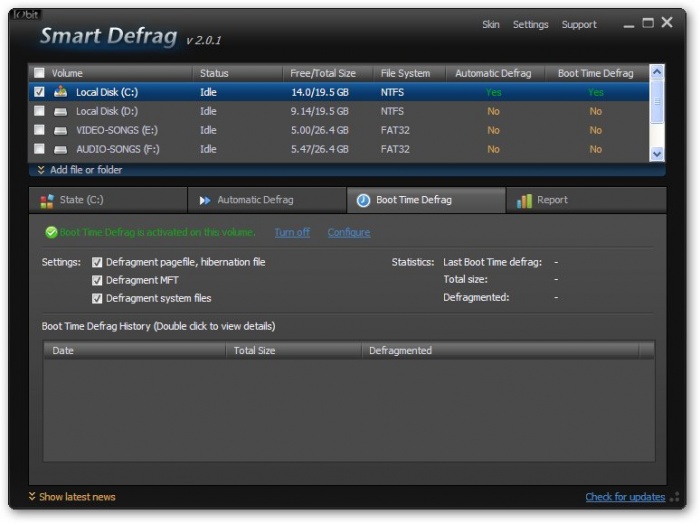Check the AUDIO-SONGS (F:) checkbox
Image resolution: width=700 pixels, height=523 pixels.
39,149
